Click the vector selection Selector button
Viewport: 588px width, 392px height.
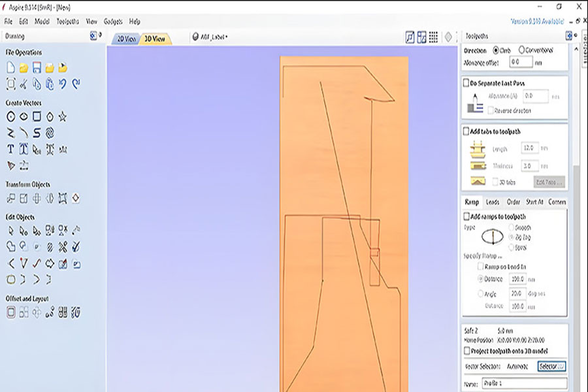coord(551,366)
